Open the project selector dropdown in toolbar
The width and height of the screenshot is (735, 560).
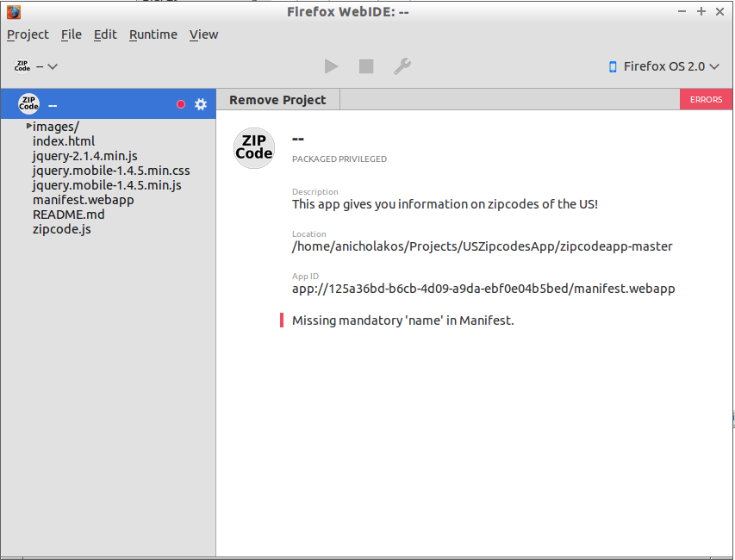pyautogui.click(x=35, y=66)
